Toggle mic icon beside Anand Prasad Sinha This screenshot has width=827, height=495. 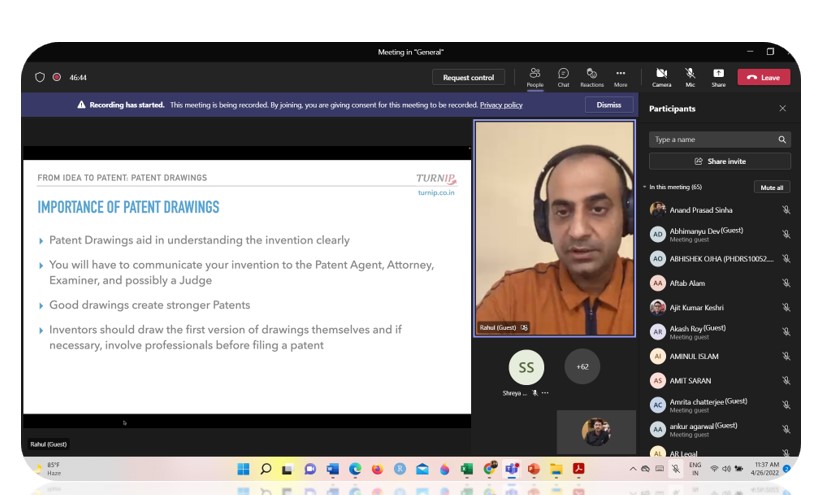point(786,210)
